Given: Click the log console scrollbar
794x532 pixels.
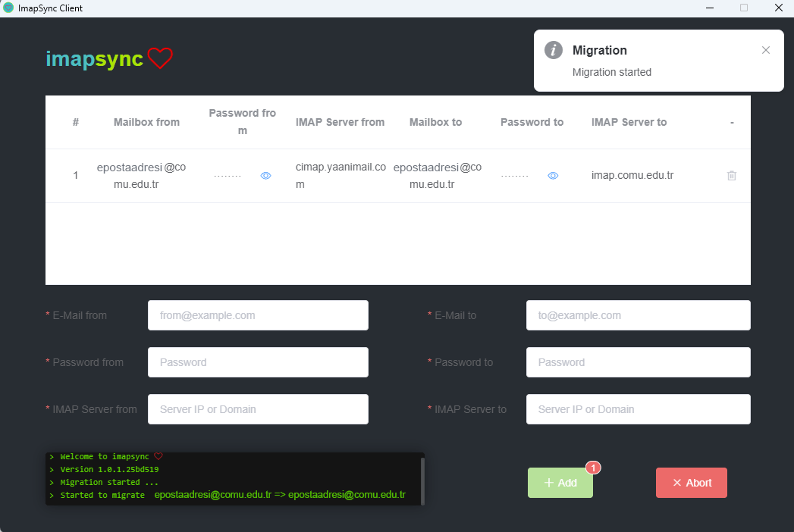Looking at the screenshot, I should pos(422,481).
